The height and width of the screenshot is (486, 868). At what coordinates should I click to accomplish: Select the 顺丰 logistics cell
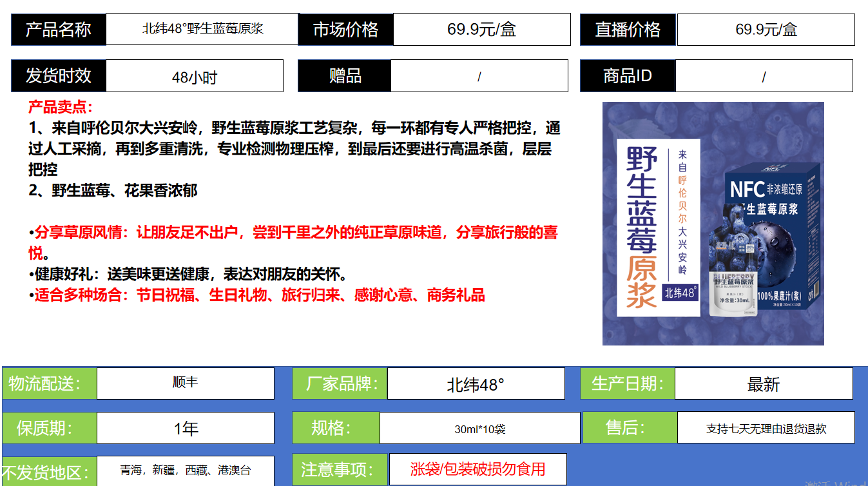(x=186, y=383)
